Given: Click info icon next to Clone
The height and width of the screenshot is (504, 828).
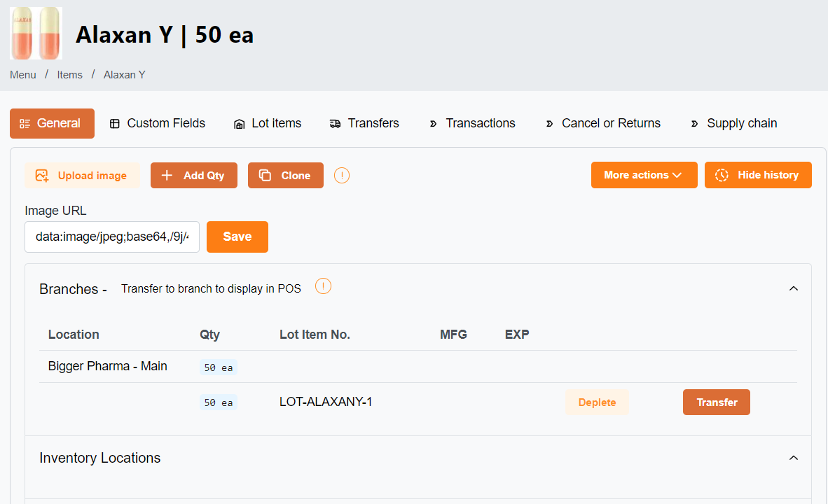Looking at the screenshot, I should [342, 175].
